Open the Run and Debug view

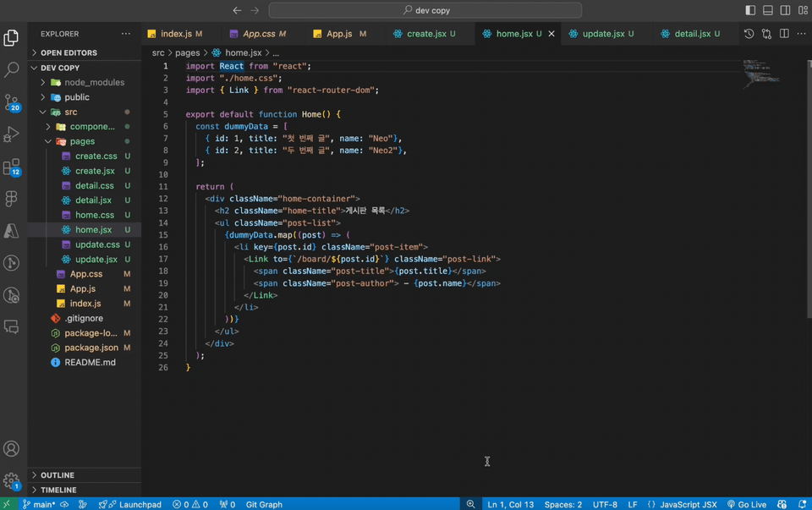(11, 134)
